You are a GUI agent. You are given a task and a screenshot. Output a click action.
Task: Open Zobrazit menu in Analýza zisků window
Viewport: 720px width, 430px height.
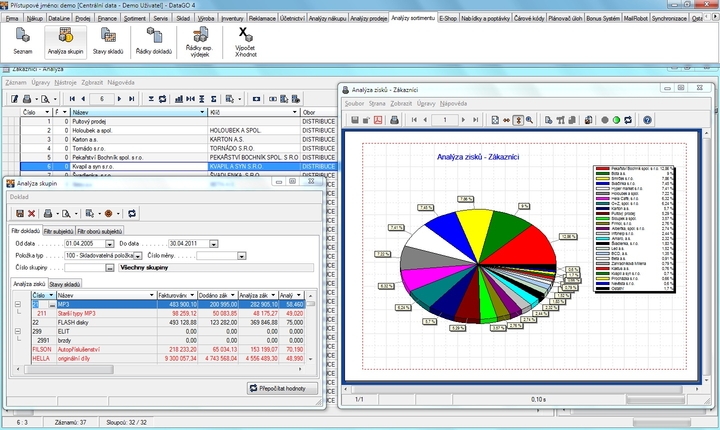tap(401, 103)
